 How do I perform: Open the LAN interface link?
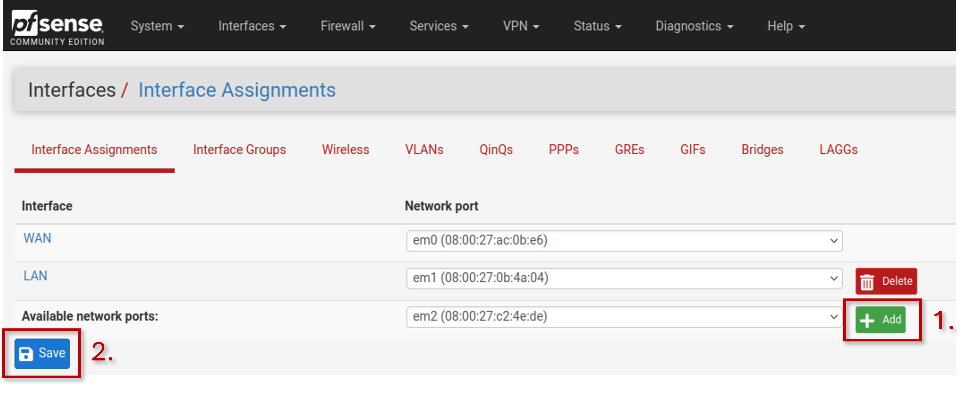35,276
